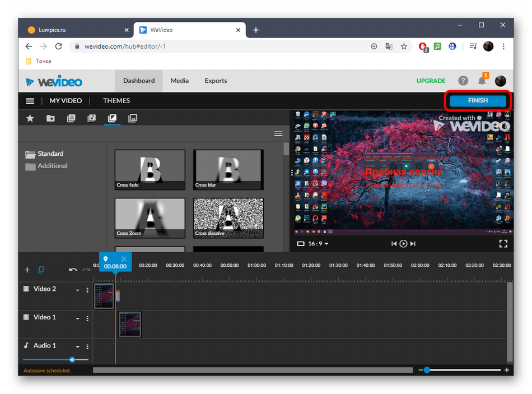Viewport: 532px width, 394px height.
Task: Expand Video 2 track arrow
Action: pyautogui.click(x=78, y=290)
